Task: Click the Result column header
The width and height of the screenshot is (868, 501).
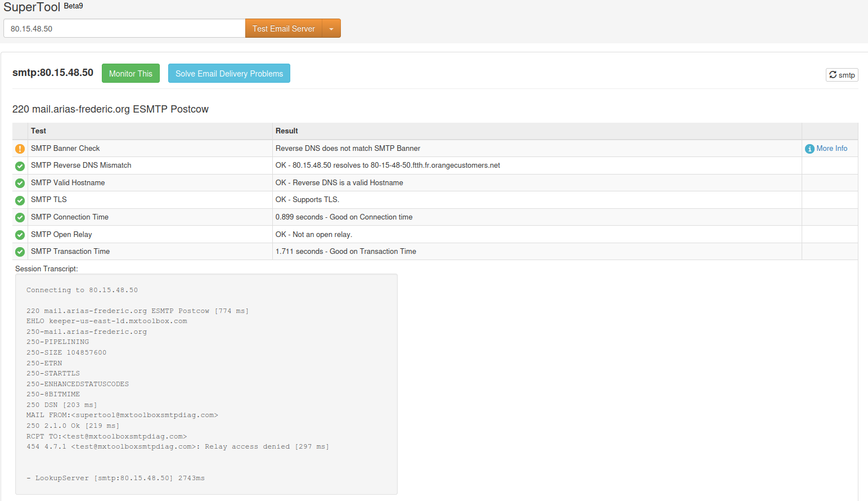Action: click(286, 131)
